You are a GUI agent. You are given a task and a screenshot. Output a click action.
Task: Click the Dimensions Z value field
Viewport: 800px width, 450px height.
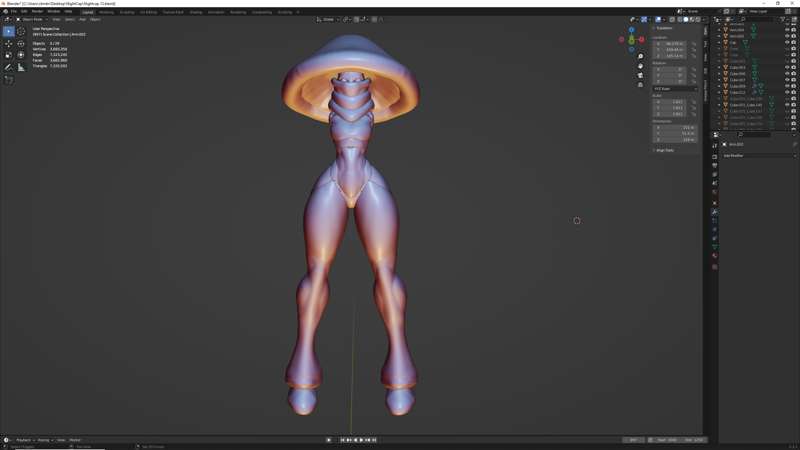pyautogui.click(x=674, y=140)
